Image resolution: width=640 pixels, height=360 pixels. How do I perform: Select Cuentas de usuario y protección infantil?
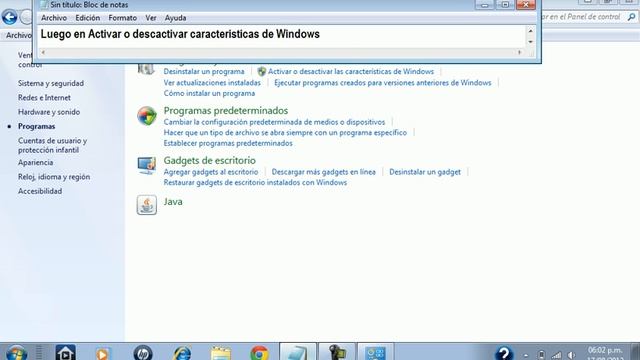tap(52, 145)
